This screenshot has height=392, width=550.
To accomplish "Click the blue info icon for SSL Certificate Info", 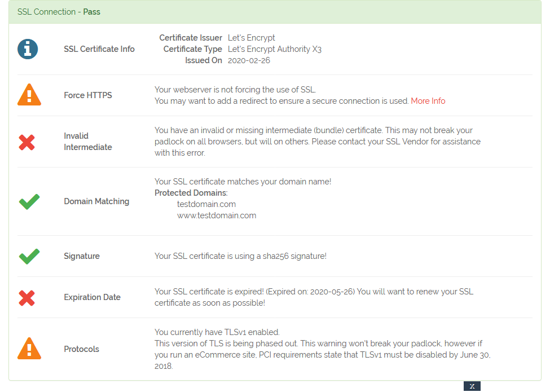I will tap(28, 49).
